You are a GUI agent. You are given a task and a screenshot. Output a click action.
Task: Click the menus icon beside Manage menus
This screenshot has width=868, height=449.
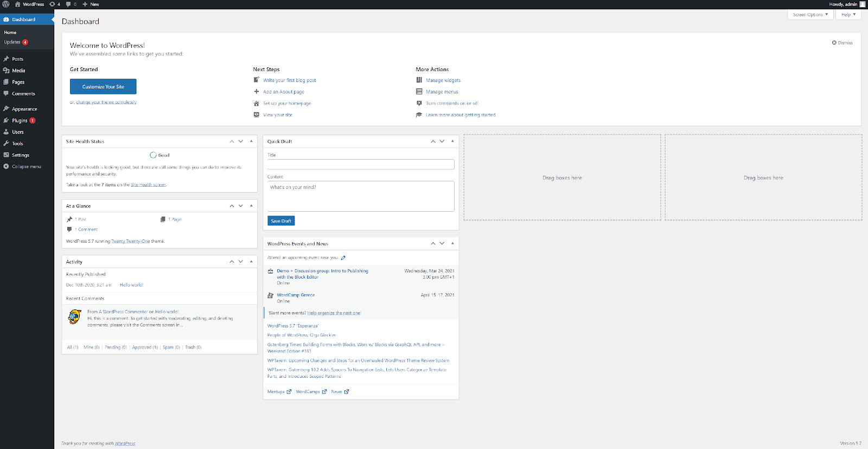[419, 91]
